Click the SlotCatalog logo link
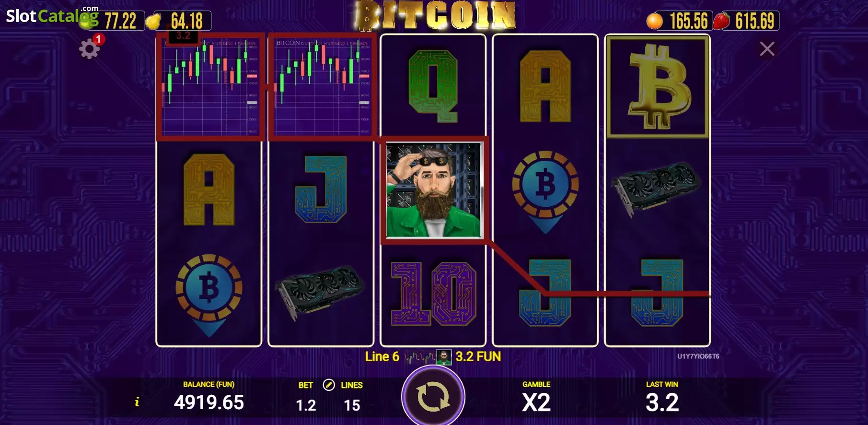This screenshot has height=425, width=868. point(52,16)
